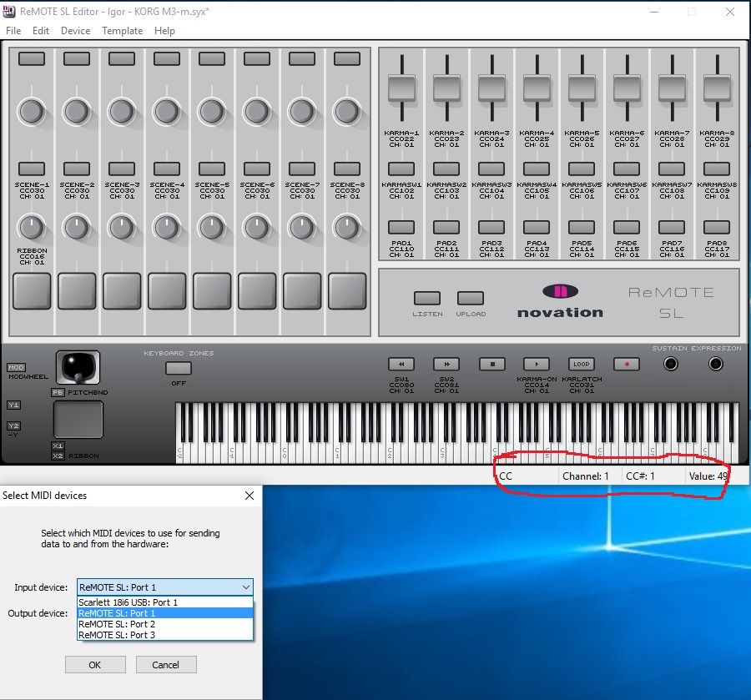
Task: Select the SCENE-1 button
Action: pos(32,169)
